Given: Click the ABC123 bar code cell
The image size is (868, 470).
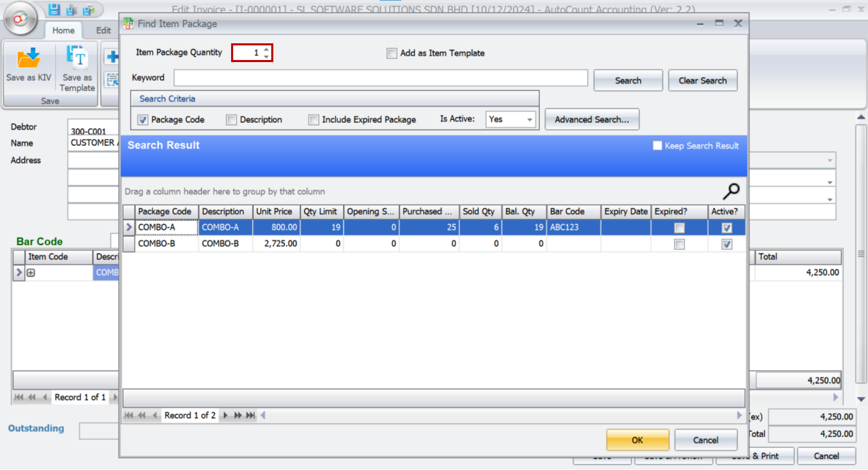Looking at the screenshot, I should tap(574, 227).
